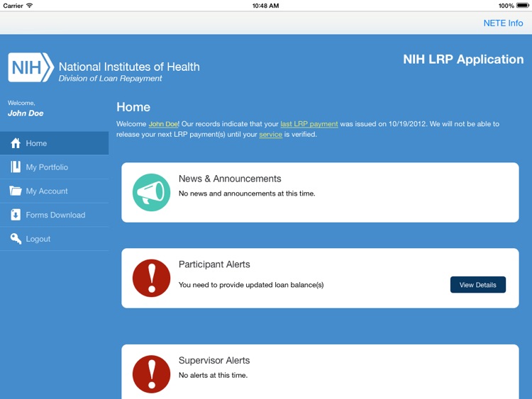Screen dimensions: 532x399
Task: Click the John Doe name under Welcome
Action: point(26,113)
